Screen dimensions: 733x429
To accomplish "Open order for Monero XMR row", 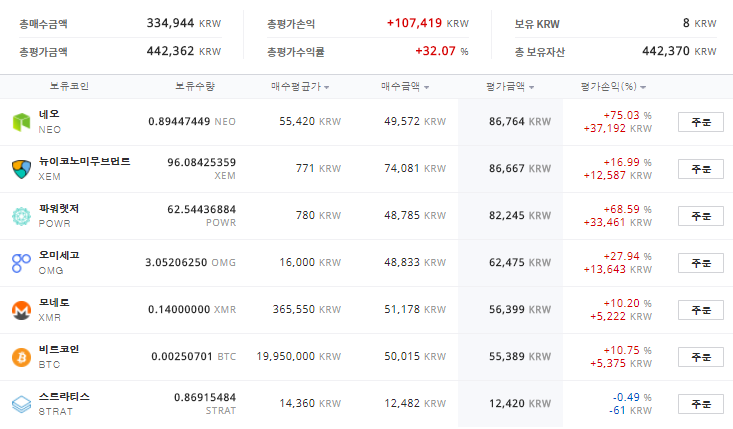I will click(x=700, y=310).
